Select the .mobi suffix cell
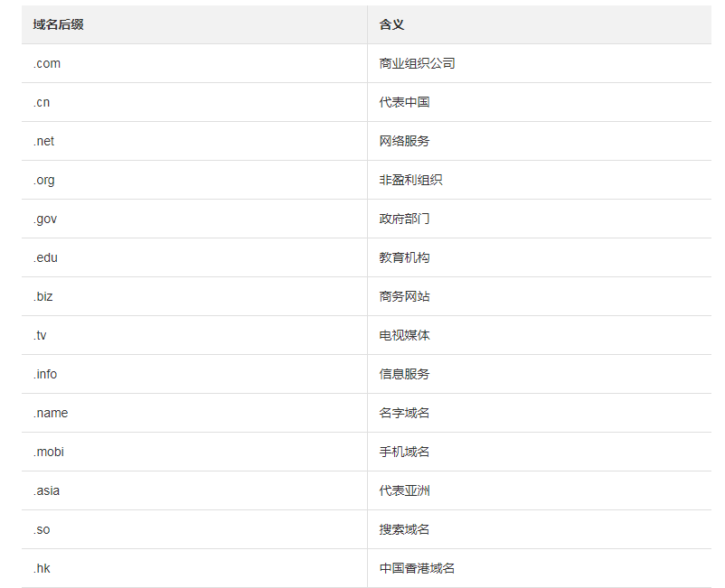 pos(49,452)
